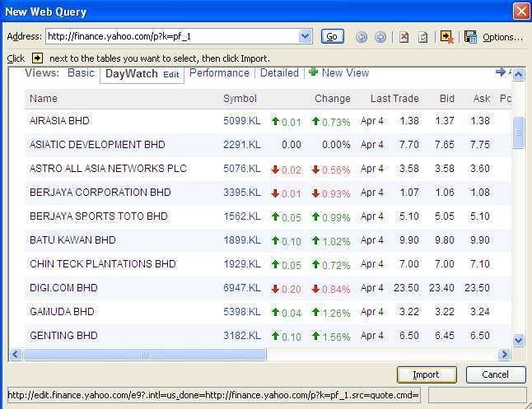Click the Forward navigation arrow icon
The width and height of the screenshot is (532, 409).
pyautogui.click(x=380, y=37)
